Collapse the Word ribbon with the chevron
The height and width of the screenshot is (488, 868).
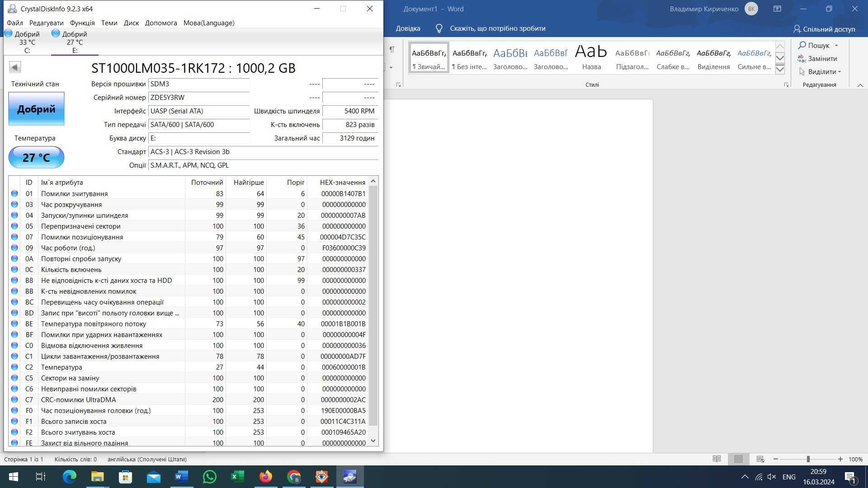click(860, 85)
